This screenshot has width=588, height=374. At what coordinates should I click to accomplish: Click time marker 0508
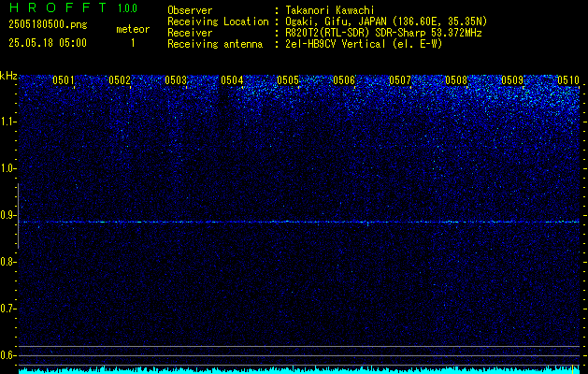(x=456, y=80)
